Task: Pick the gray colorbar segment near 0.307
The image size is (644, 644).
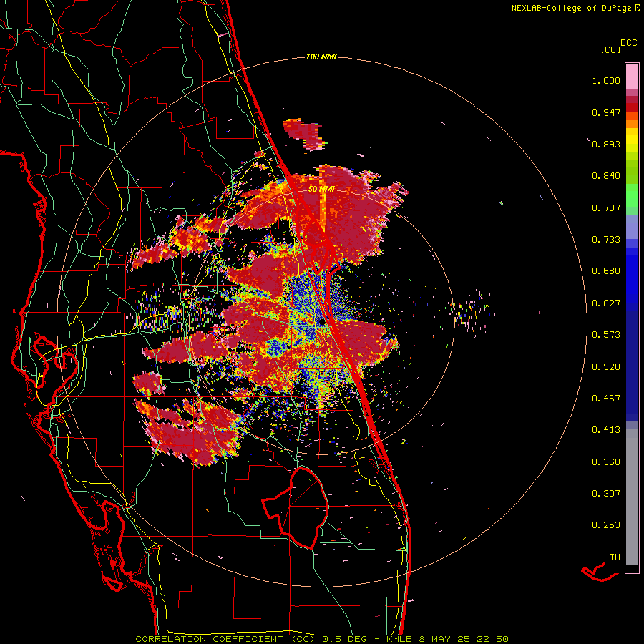Action: pos(632,497)
